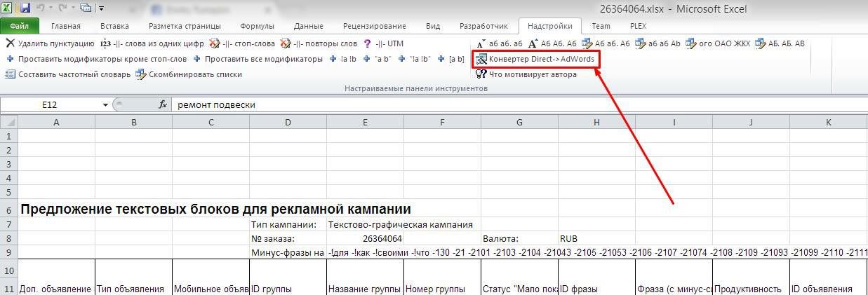Click the "Удалить пунктуацию" X icon
This screenshot has height=295, width=868.
[x=10, y=43]
